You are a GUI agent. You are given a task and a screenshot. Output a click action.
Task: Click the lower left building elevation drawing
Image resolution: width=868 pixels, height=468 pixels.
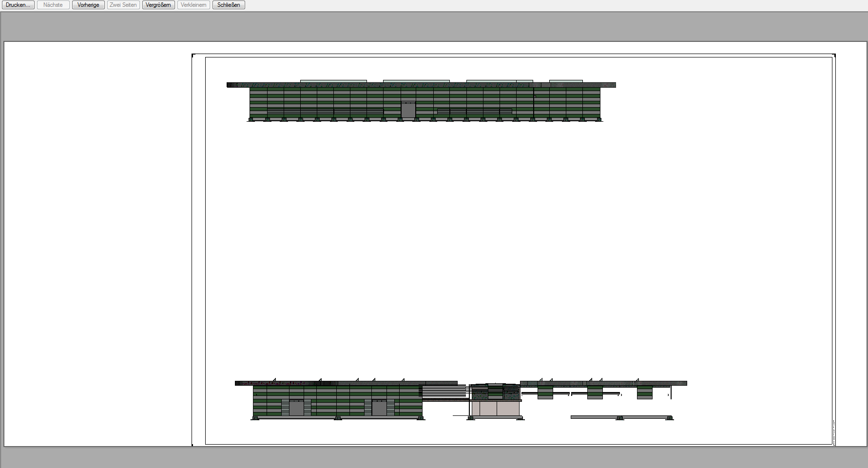346,399
